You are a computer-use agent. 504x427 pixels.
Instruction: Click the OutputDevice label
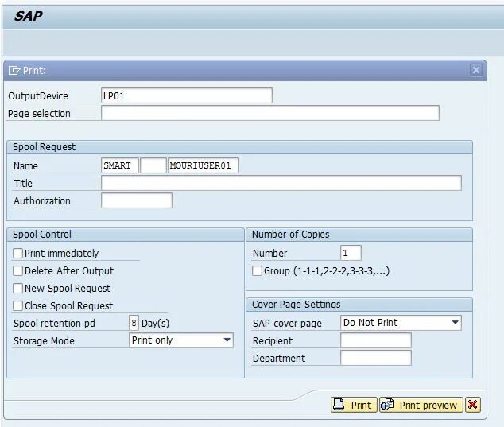point(38,96)
